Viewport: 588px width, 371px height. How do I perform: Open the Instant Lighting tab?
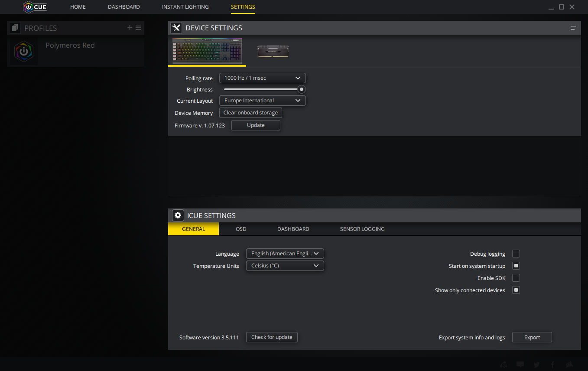185,7
